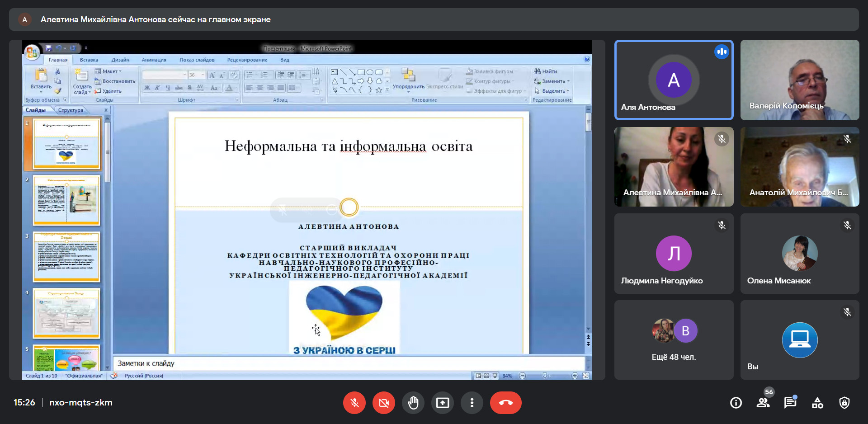This screenshot has width=868, height=424.
Task: Select the Format Painter brush
Action: [57, 91]
